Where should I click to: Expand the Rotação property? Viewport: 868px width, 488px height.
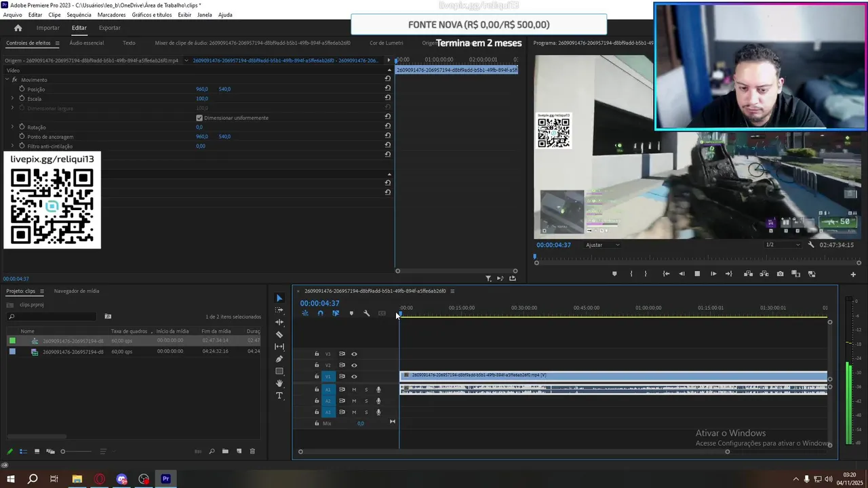pos(12,127)
